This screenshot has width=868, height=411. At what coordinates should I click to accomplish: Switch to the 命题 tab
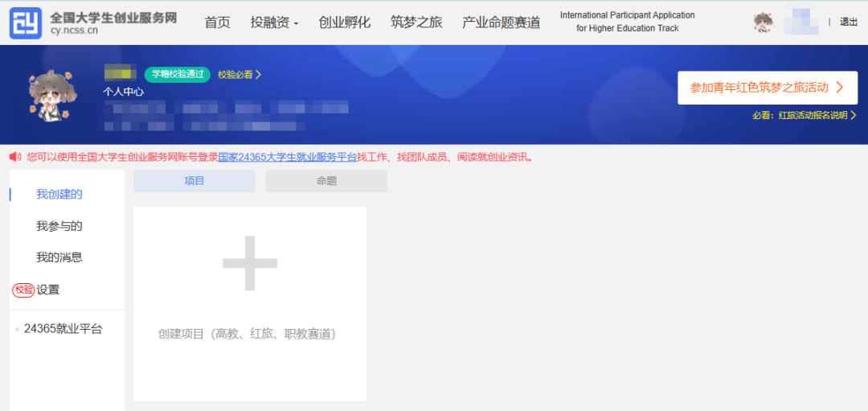(x=326, y=181)
